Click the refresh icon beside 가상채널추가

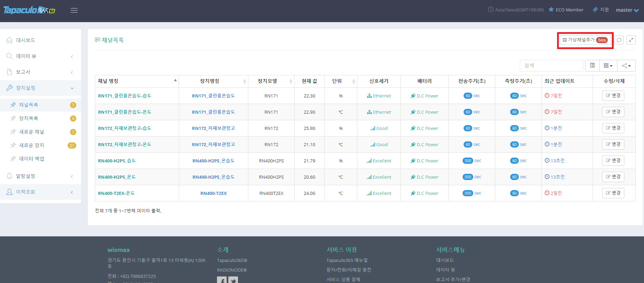coord(619,40)
